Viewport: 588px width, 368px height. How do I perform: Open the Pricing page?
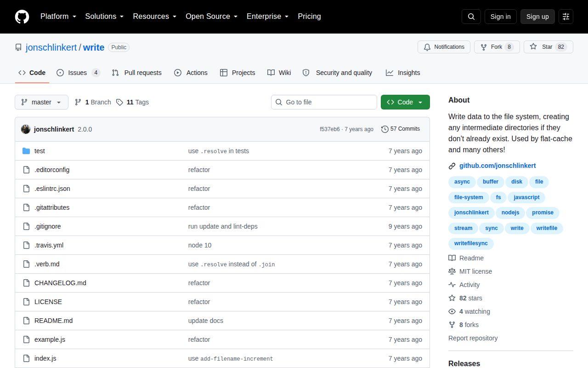(309, 17)
